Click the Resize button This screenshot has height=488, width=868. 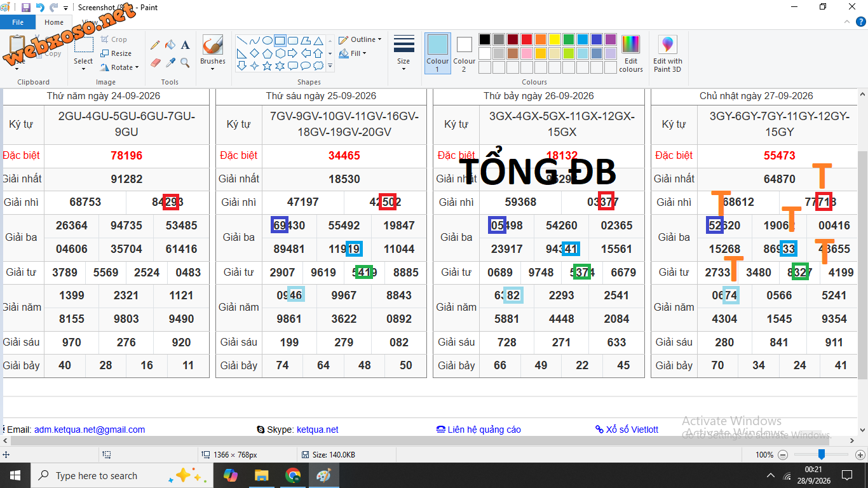[x=116, y=53]
